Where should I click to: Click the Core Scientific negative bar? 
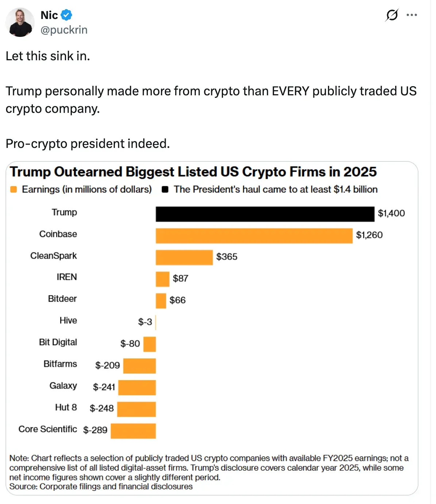pos(133,431)
